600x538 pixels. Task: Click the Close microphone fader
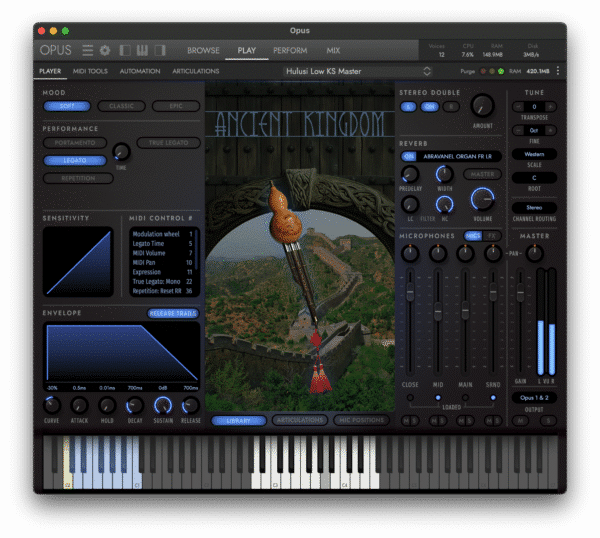click(410, 293)
